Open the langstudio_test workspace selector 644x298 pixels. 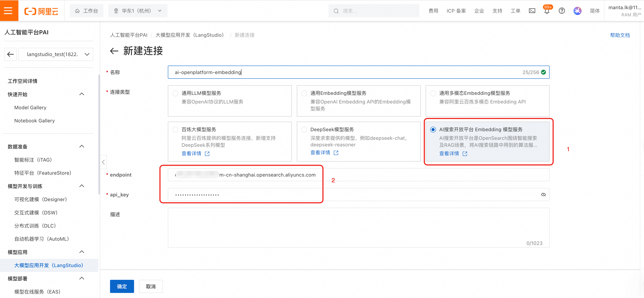(56, 54)
